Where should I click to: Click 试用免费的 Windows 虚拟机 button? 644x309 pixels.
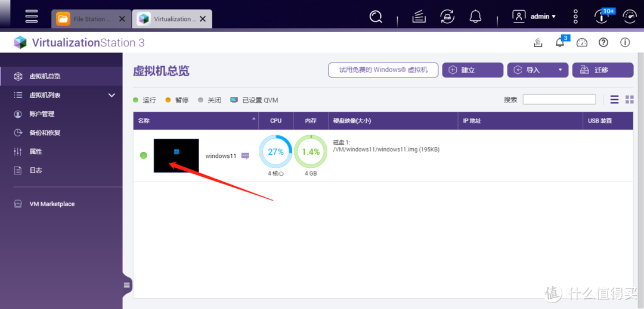(x=383, y=70)
